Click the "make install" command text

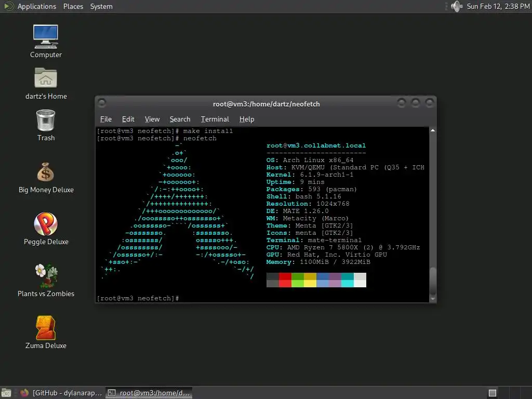pos(208,131)
